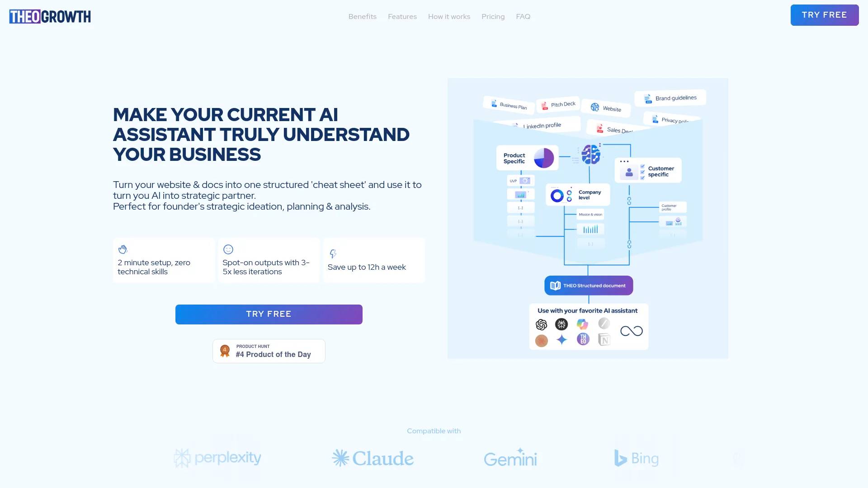Screen dimensions: 868x488
Task: Click the FAQ navigation tab
Action: click(x=522, y=16)
